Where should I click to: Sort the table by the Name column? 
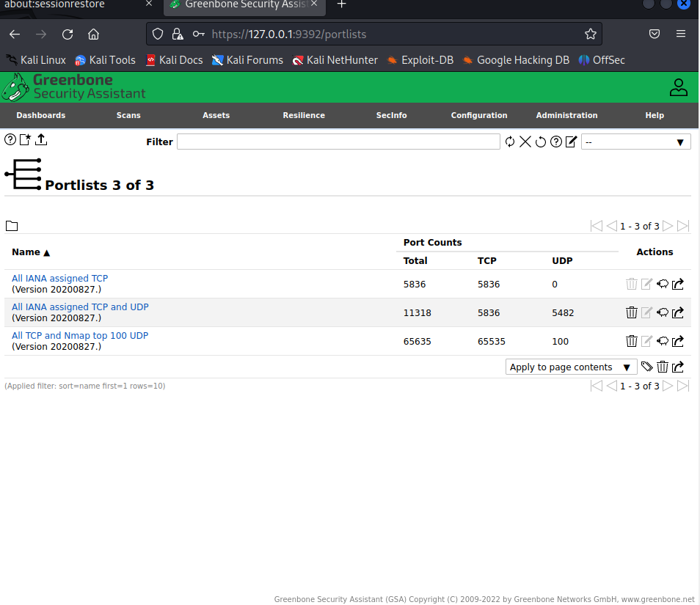(x=31, y=252)
